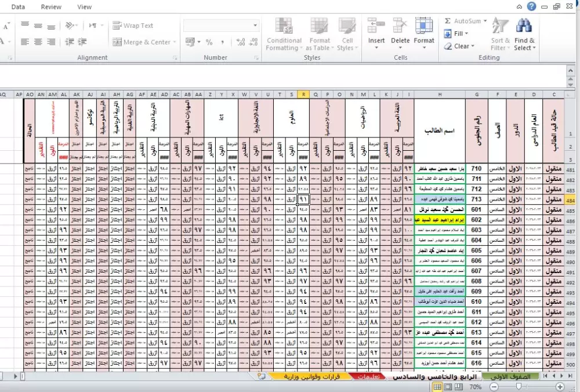
Task: Apply Comma Style formatting
Action: coord(223,42)
